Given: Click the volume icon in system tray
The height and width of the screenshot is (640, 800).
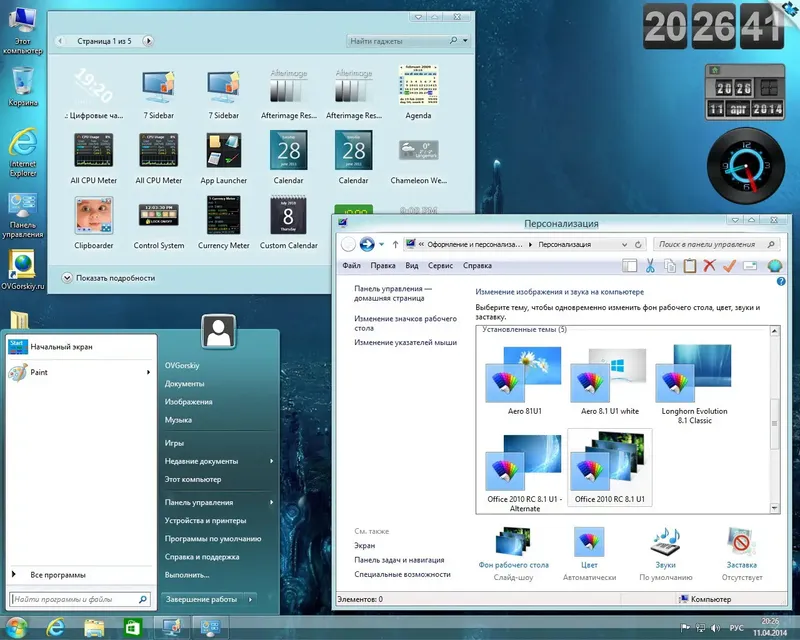Looking at the screenshot, I should tap(715, 628).
